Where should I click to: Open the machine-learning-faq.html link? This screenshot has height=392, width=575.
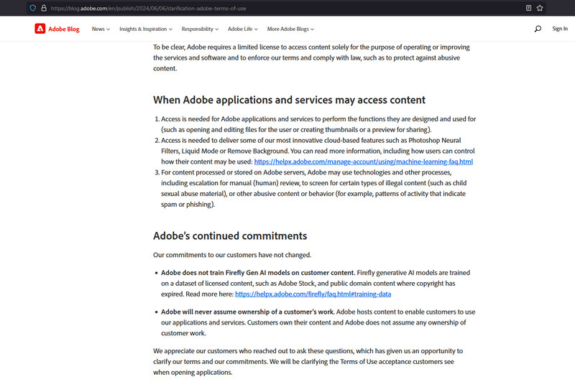click(x=364, y=162)
